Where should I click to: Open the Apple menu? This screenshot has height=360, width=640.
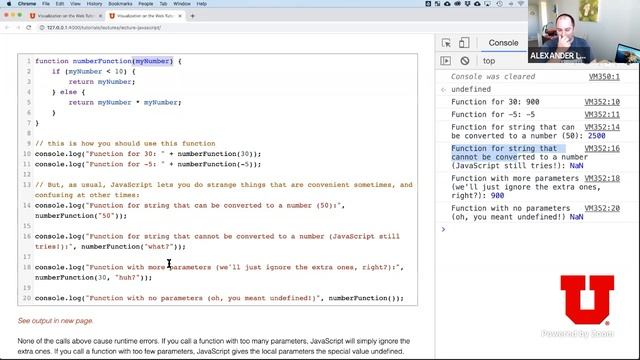point(9,4)
